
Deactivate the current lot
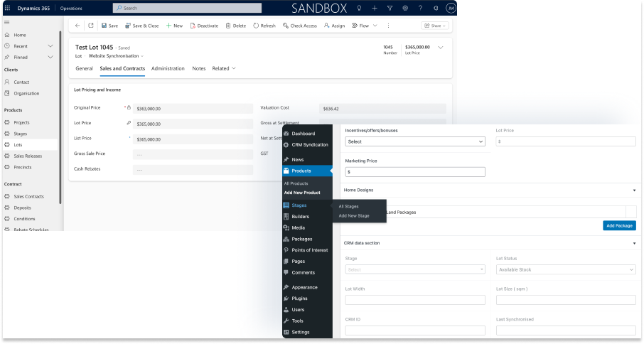pyautogui.click(x=205, y=26)
